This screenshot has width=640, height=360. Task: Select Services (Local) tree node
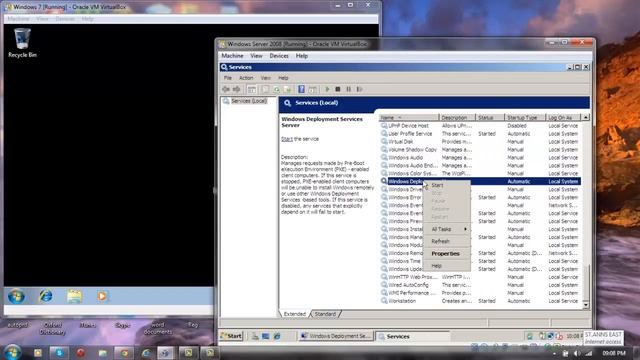click(249, 101)
